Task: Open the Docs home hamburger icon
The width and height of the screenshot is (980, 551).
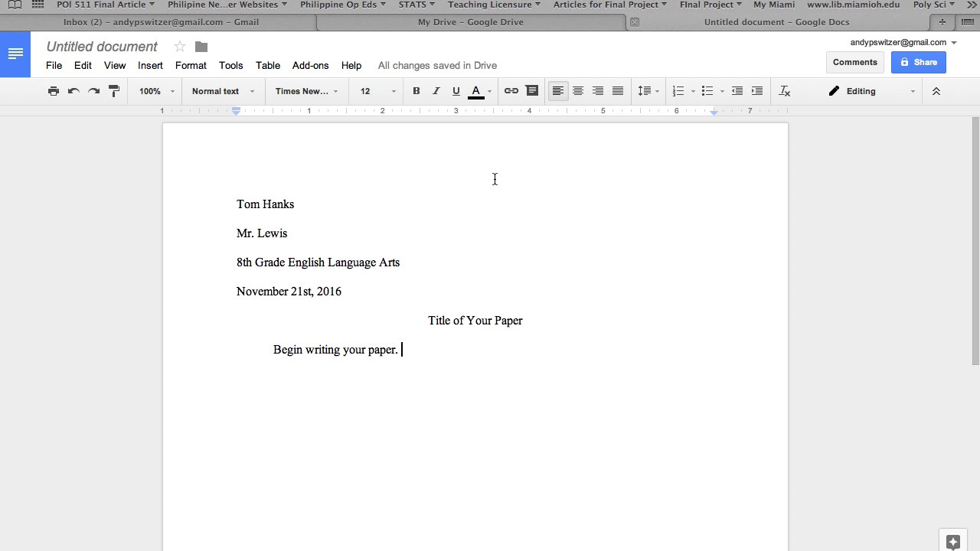Action: click(15, 54)
